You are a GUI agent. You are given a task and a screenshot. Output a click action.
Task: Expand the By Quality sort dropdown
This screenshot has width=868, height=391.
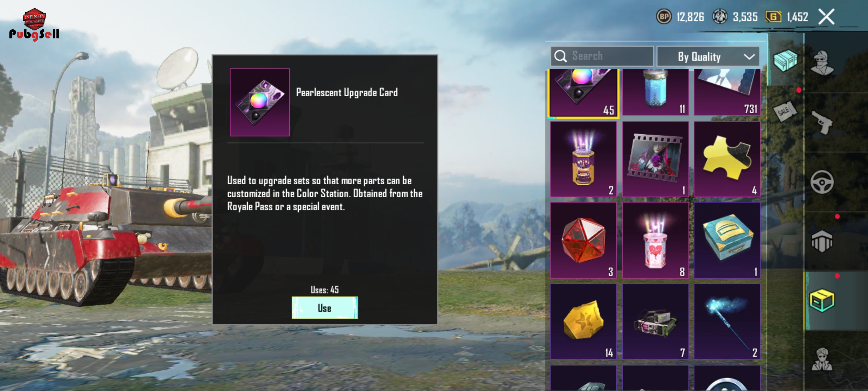point(708,56)
